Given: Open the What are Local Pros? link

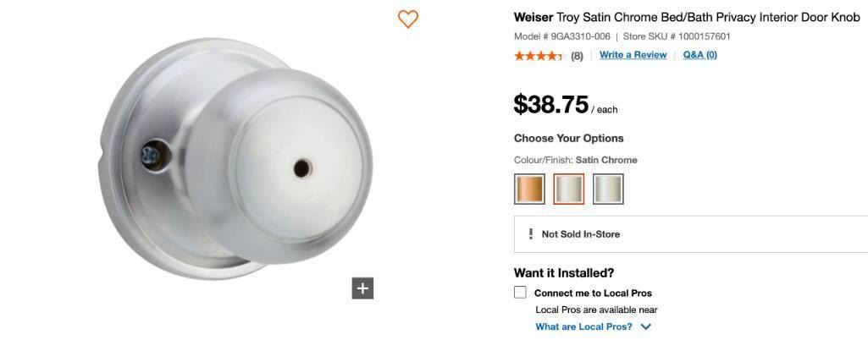Looking at the screenshot, I should [583, 326].
